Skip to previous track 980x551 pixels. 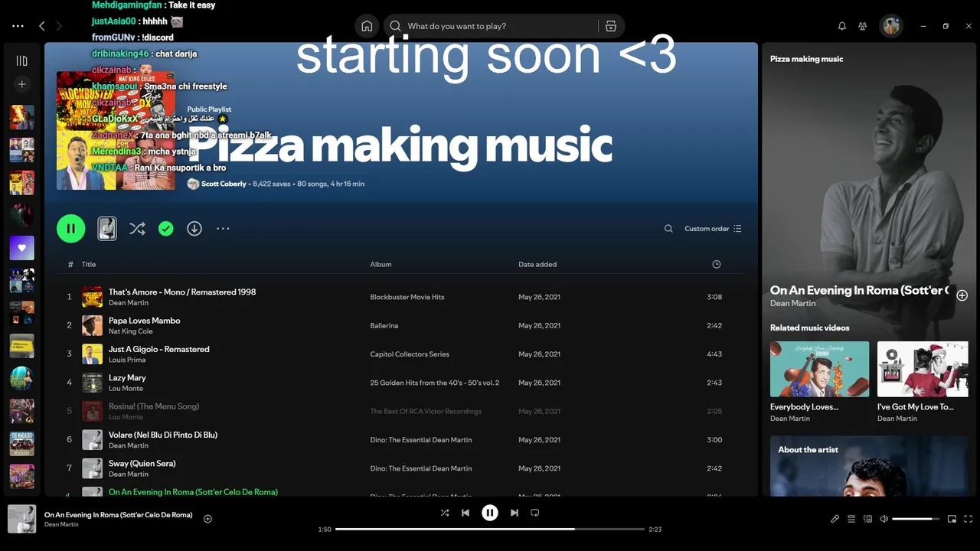(x=465, y=513)
